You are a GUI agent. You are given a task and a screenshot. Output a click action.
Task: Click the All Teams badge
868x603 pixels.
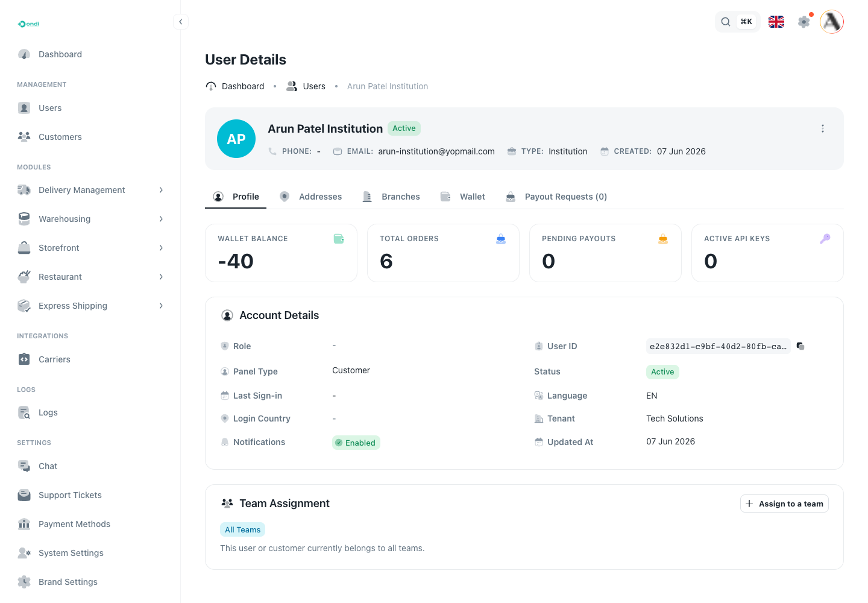pyautogui.click(x=243, y=529)
